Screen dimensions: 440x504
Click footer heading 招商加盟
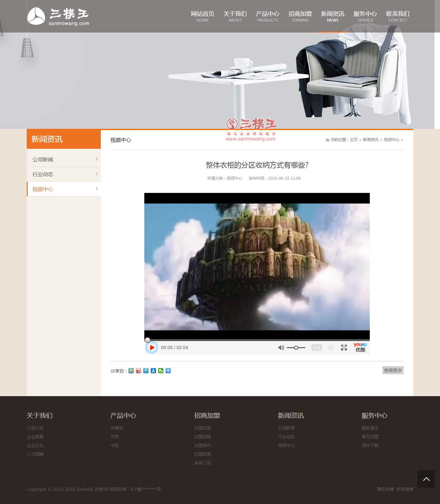pyautogui.click(x=207, y=415)
